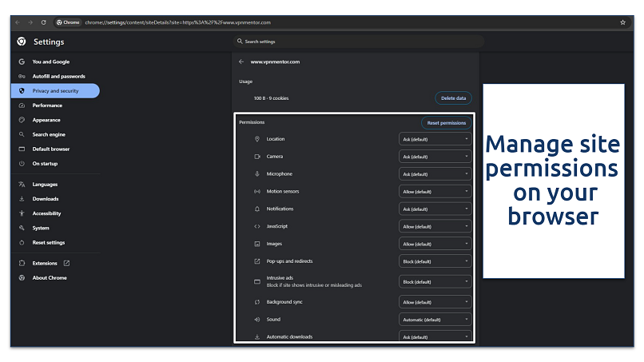Open the Extensions external link icon

(x=66, y=263)
